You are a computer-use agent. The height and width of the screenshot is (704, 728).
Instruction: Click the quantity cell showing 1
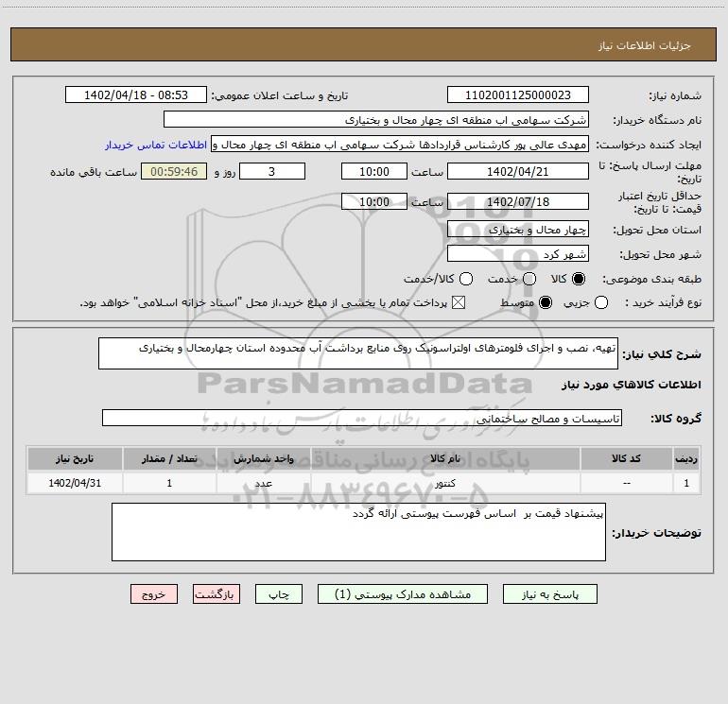click(169, 483)
